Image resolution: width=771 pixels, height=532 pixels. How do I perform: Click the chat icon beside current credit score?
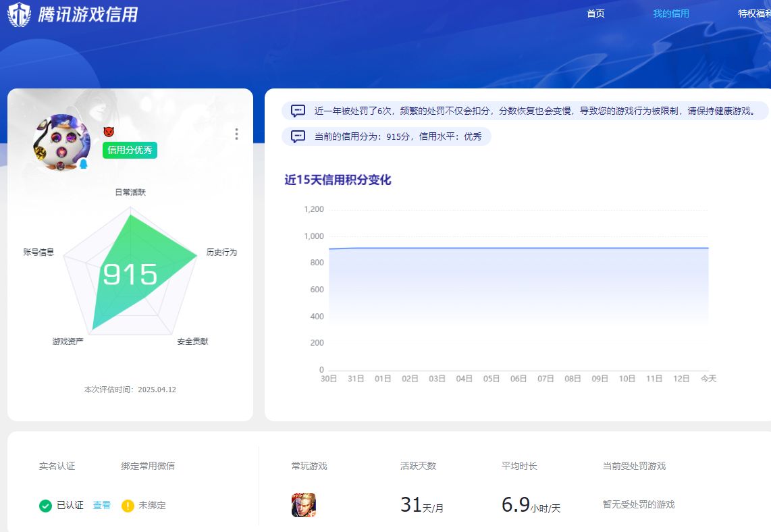pos(298,136)
